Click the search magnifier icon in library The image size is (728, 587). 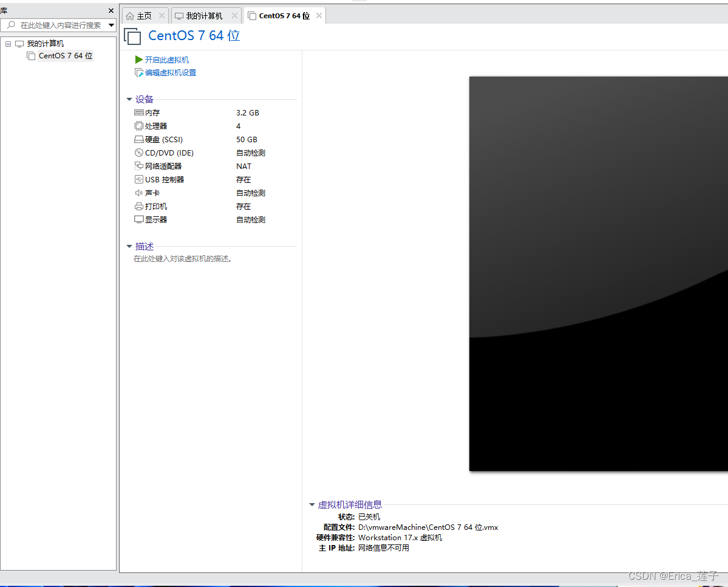click(x=11, y=25)
